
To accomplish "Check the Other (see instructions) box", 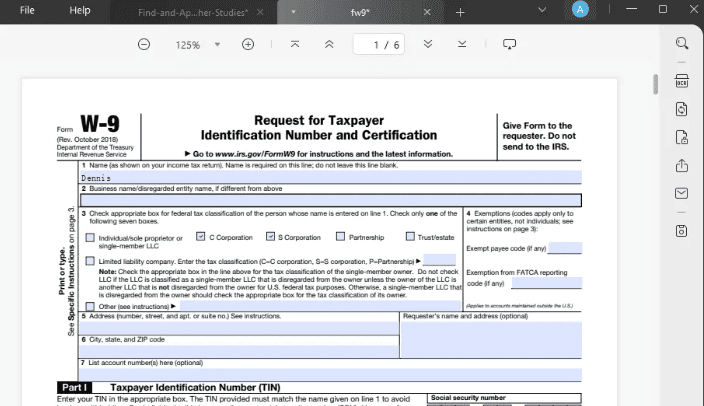I will click(90, 306).
